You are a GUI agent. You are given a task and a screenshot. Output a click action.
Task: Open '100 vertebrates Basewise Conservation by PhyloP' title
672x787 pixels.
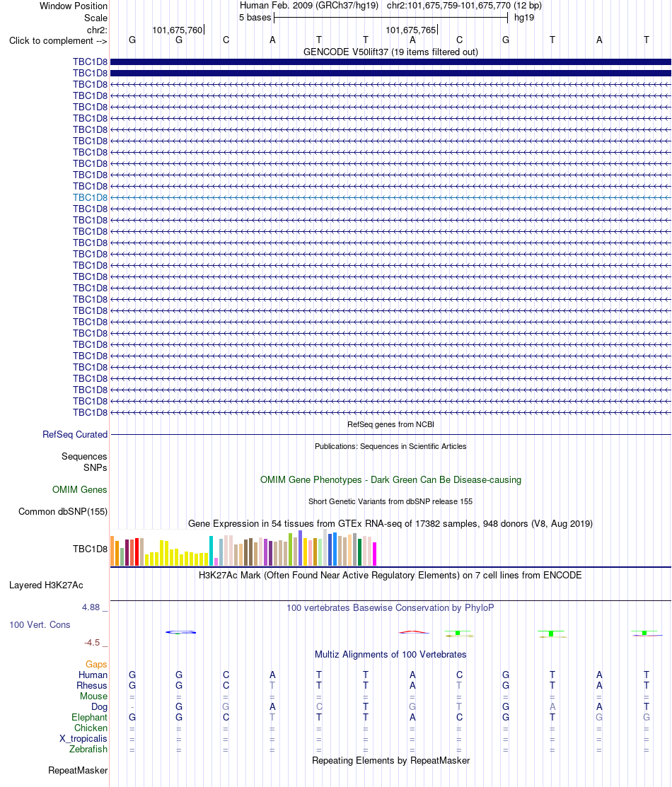(x=390, y=608)
